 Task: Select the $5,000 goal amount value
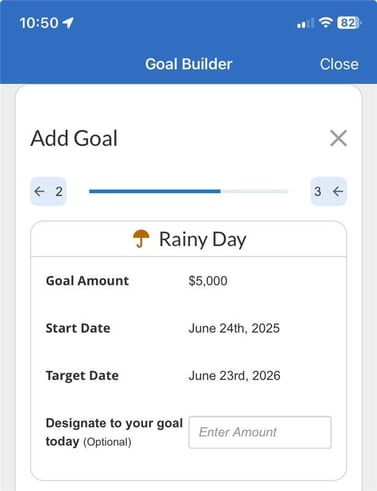(x=208, y=281)
